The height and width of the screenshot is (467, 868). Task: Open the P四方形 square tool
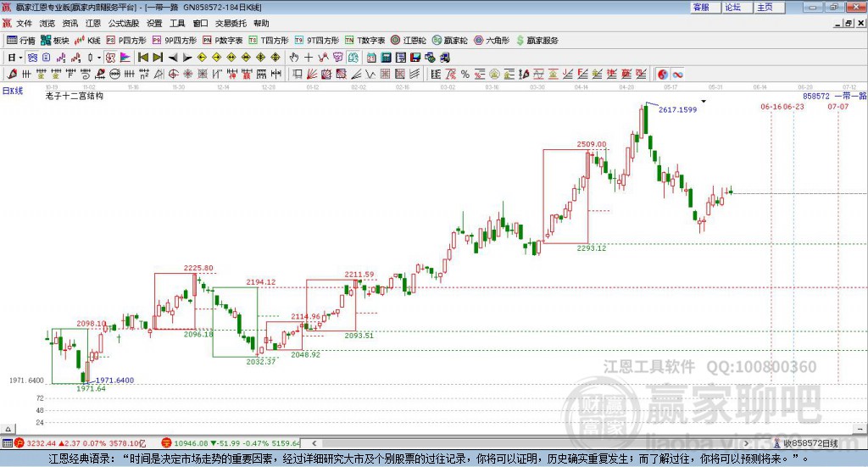point(126,41)
